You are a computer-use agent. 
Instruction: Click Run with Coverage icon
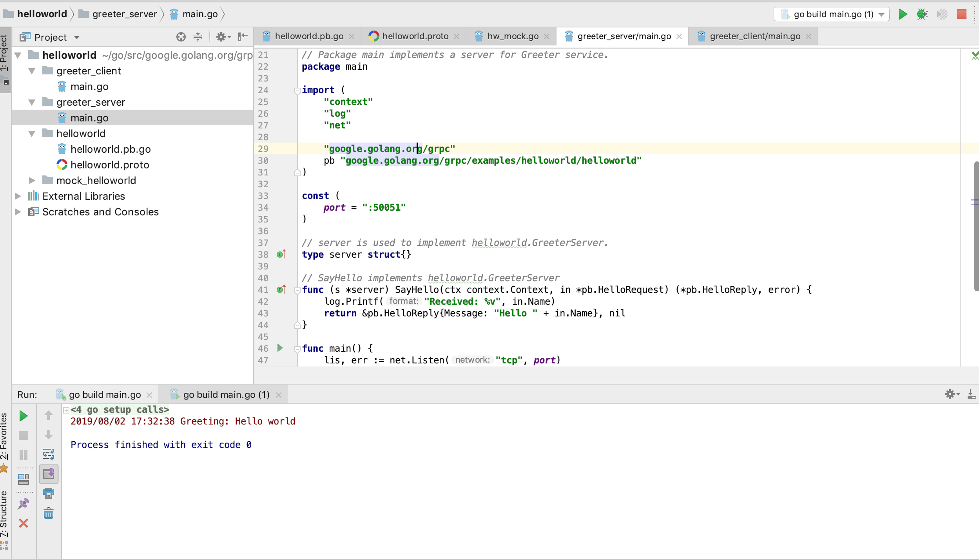pyautogui.click(x=942, y=14)
